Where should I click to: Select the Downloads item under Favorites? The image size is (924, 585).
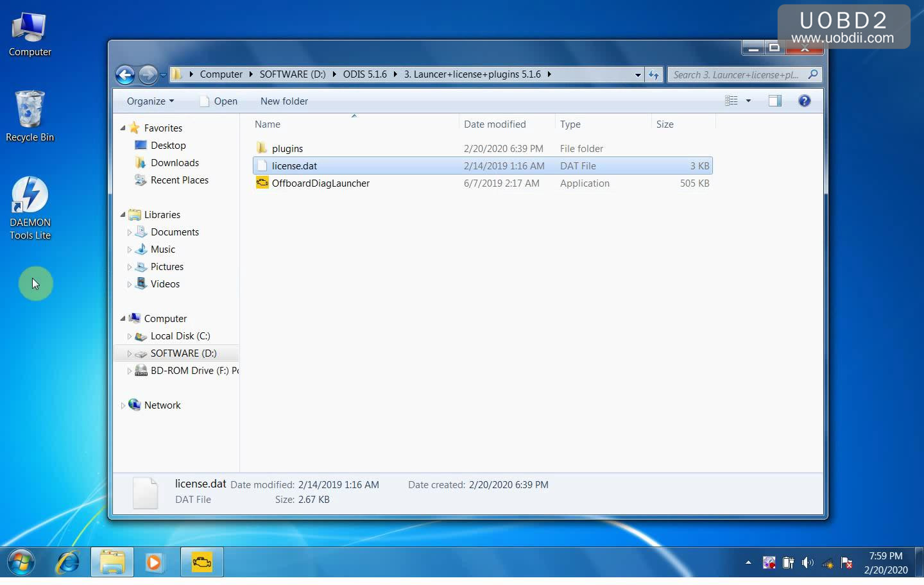pyautogui.click(x=175, y=163)
